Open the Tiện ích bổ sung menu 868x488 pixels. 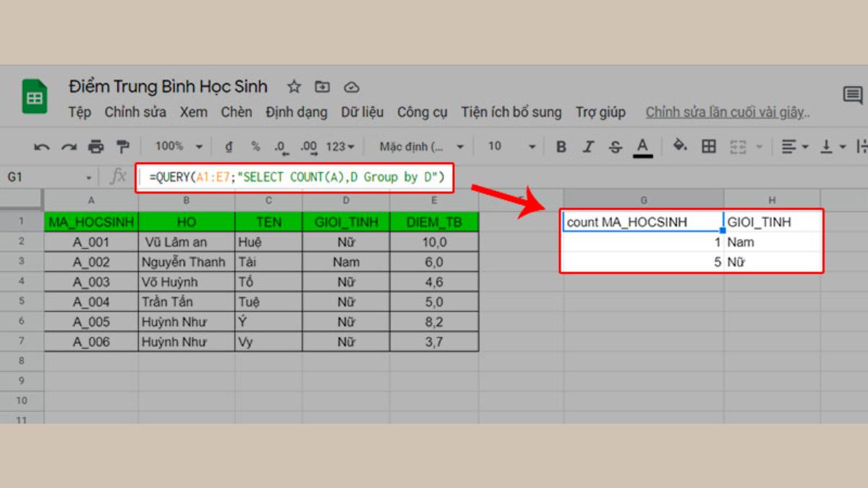click(x=511, y=112)
